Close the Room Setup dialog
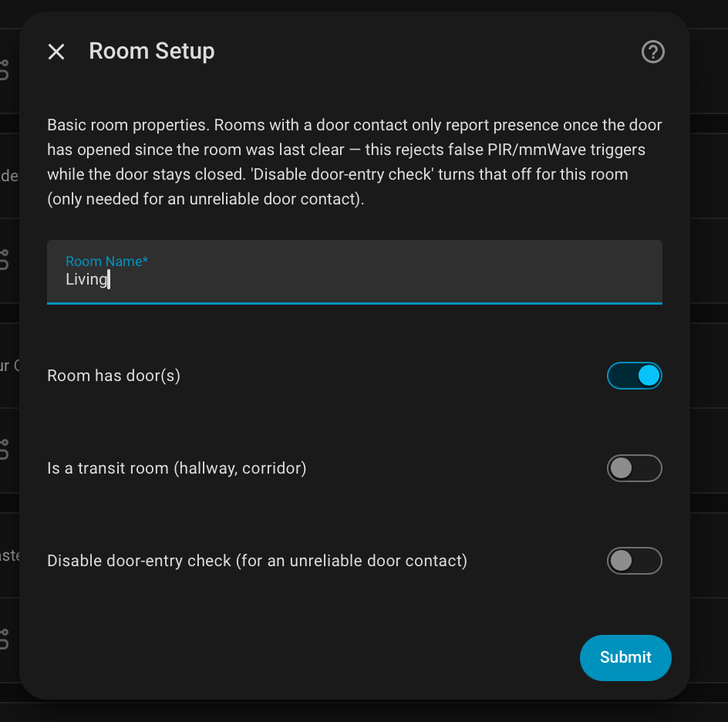The width and height of the screenshot is (728, 722). pyautogui.click(x=56, y=52)
